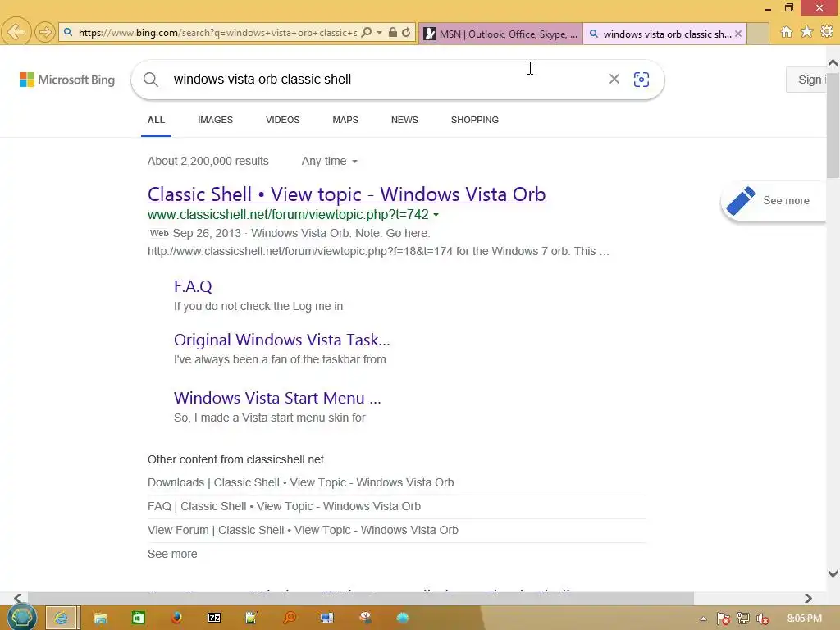Screen dimensions: 840x630
Task: Click the orange magnifier taskbar icon
Action: coord(290,619)
